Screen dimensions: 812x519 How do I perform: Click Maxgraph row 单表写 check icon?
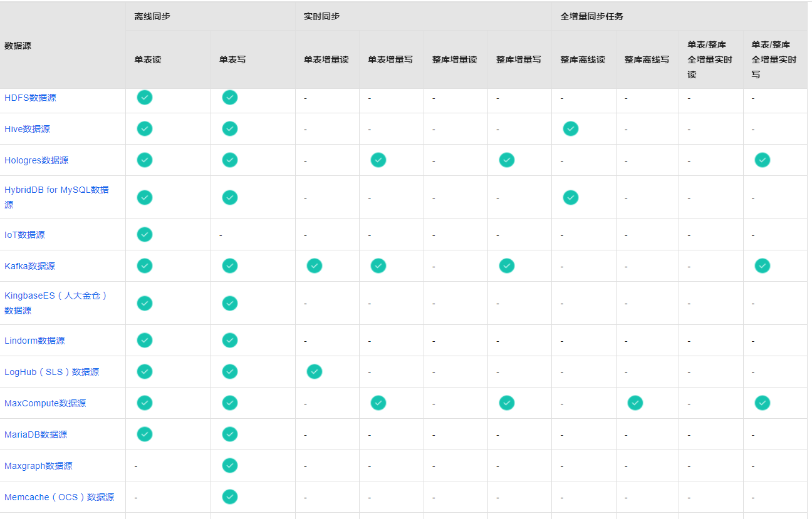tap(230, 465)
